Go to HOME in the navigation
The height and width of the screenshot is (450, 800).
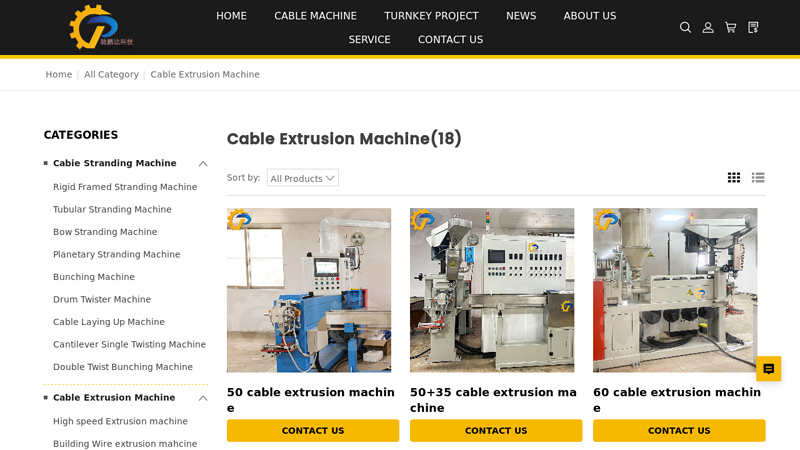click(231, 16)
